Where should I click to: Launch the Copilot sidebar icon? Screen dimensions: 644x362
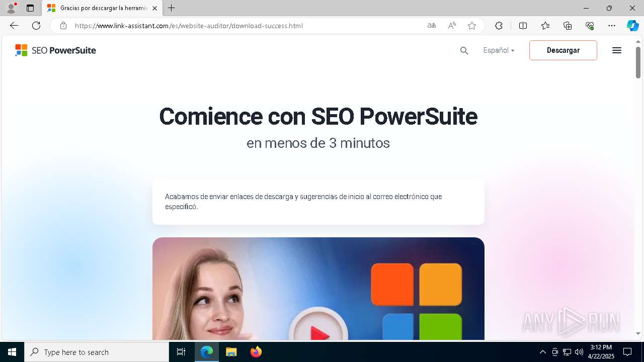pos(632,26)
